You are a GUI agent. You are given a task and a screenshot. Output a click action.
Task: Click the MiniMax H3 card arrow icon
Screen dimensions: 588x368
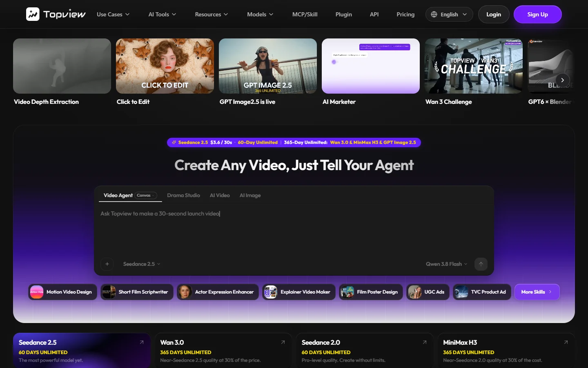pos(566,342)
